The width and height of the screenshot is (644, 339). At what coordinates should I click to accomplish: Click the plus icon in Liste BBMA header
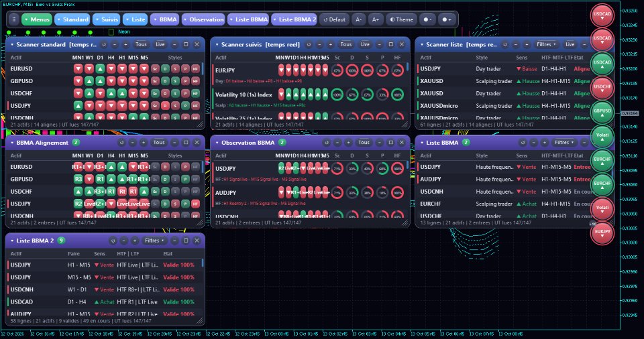coord(545,143)
